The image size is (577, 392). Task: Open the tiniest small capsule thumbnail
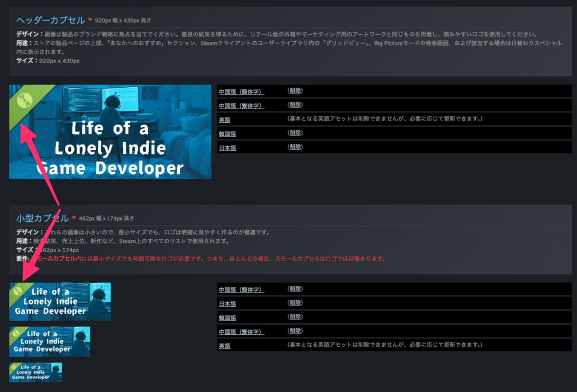pyautogui.click(x=36, y=372)
